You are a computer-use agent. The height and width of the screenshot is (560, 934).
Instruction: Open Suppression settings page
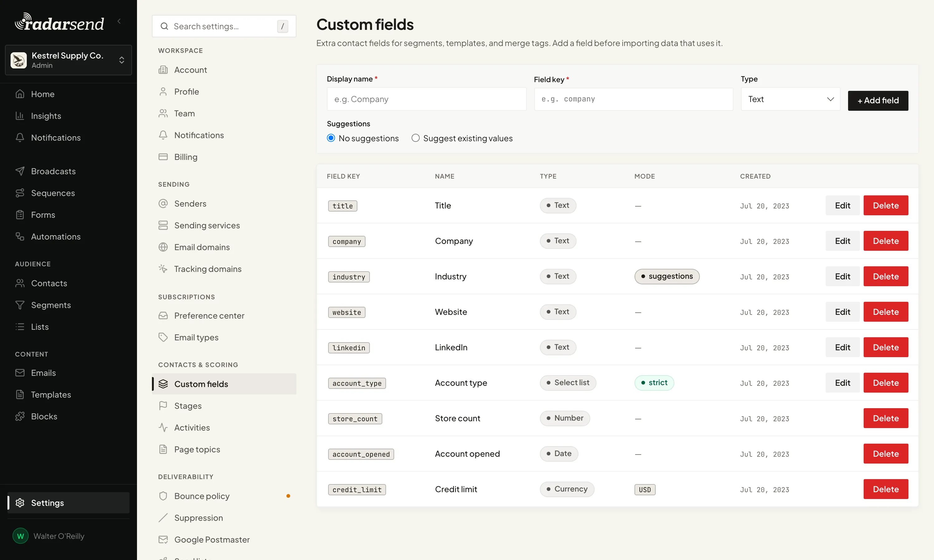pos(224,518)
